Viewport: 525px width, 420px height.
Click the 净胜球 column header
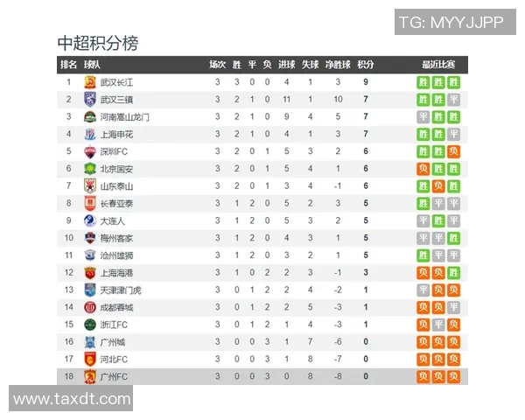pos(338,65)
